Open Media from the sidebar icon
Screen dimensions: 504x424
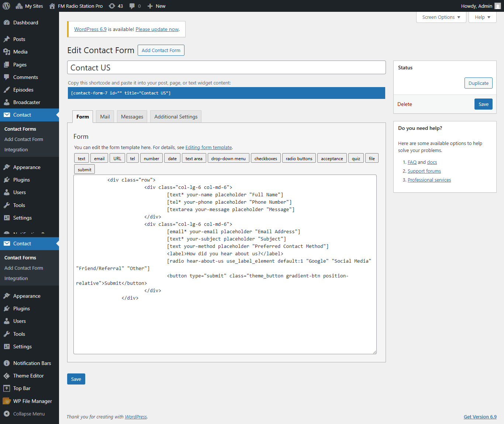(x=7, y=52)
